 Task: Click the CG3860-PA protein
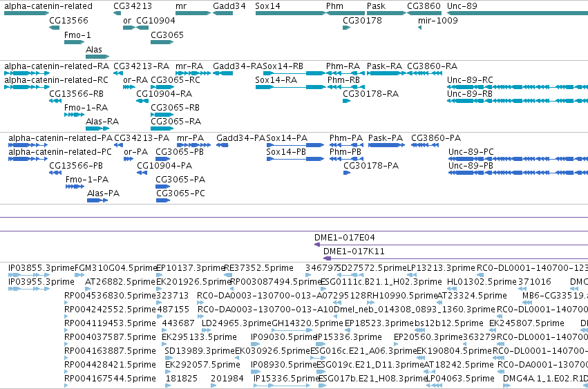[x=425, y=145]
